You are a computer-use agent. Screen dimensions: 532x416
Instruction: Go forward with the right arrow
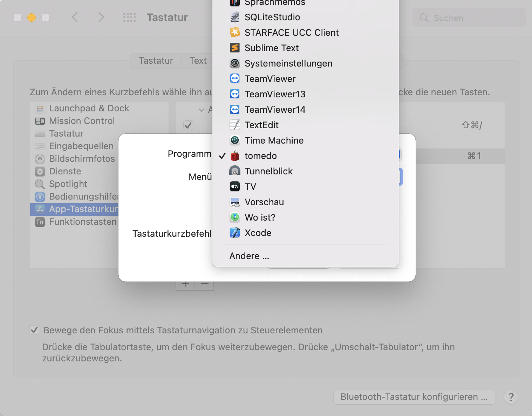coord(101,17)
